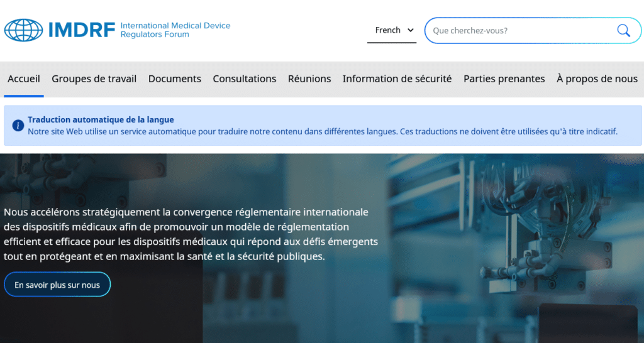Click 'International Medical Device Regulators Forum' text

(x=175, y=30)
